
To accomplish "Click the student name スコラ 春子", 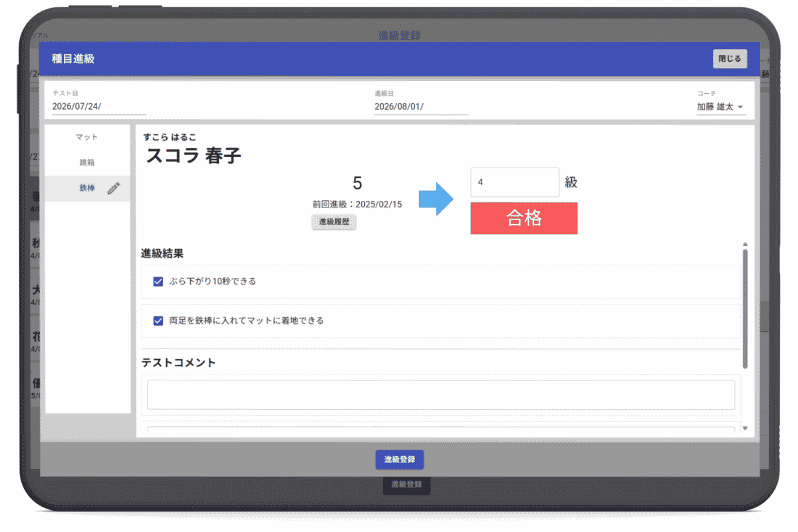I will coord(194,156).
